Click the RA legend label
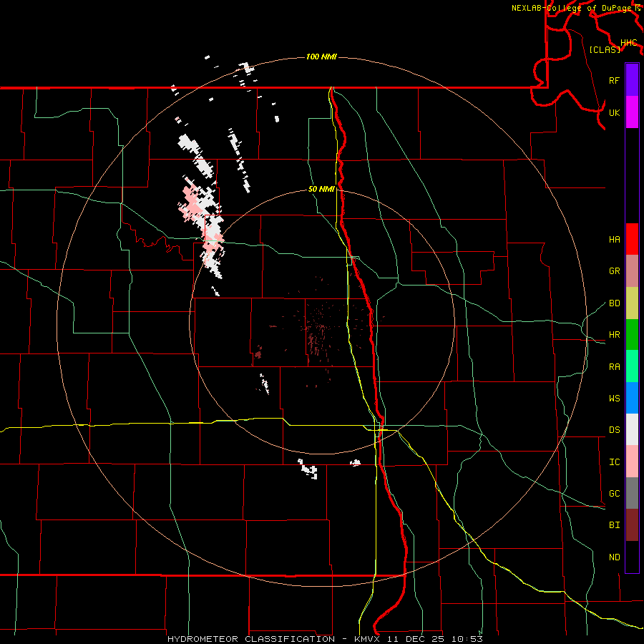This screenshot has width=644, height=644. click(x=614, y=367)
